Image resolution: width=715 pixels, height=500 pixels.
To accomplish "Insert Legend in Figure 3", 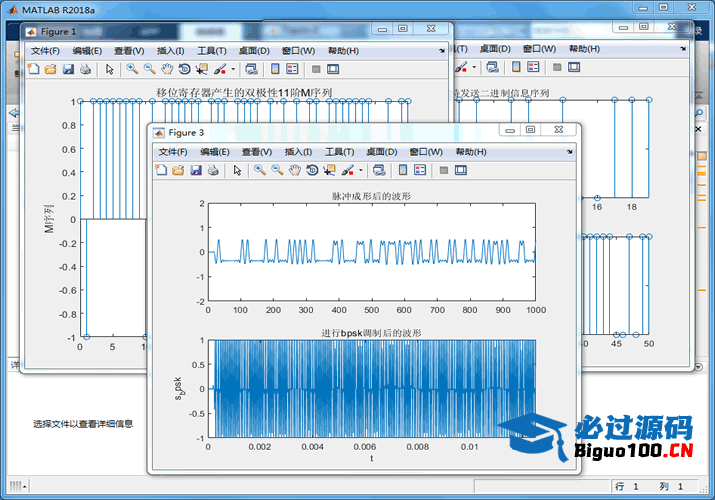I will tap(420, 170).
